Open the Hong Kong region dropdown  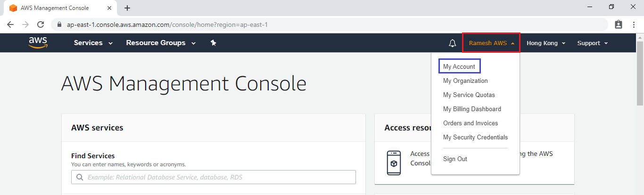point(545,43)
